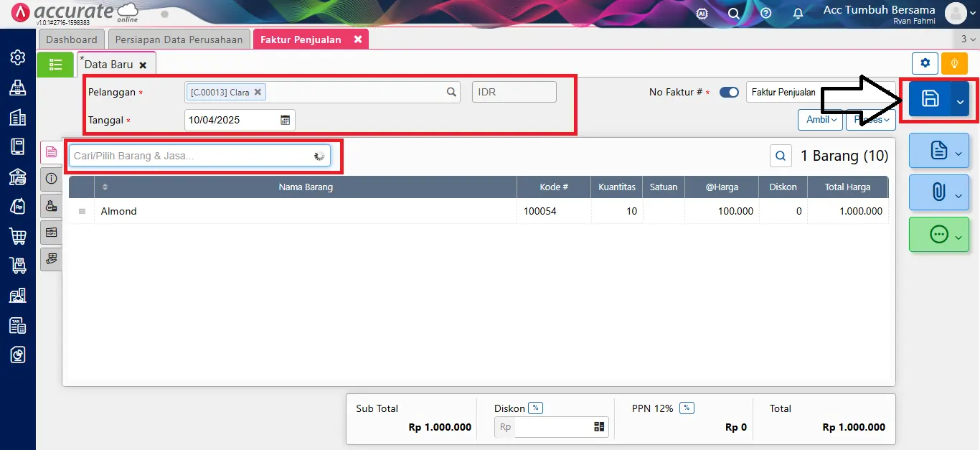
Task: Select the Data Baru sub-tab
Action: 109,64
